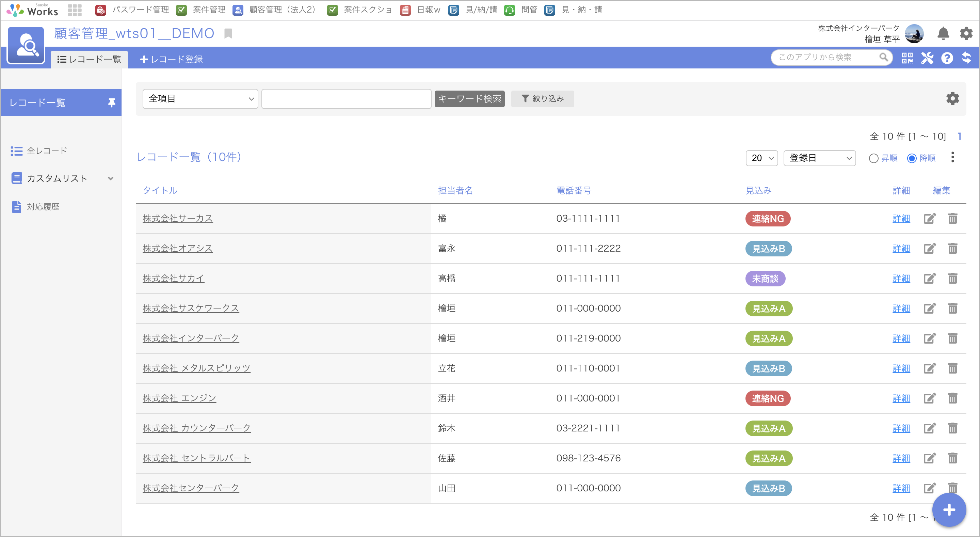Image resolution: width=980 pixels, height=537 pixels.
Task: Edit record 株式会社 カウンターパーク pencil icon
Action: 929,428
